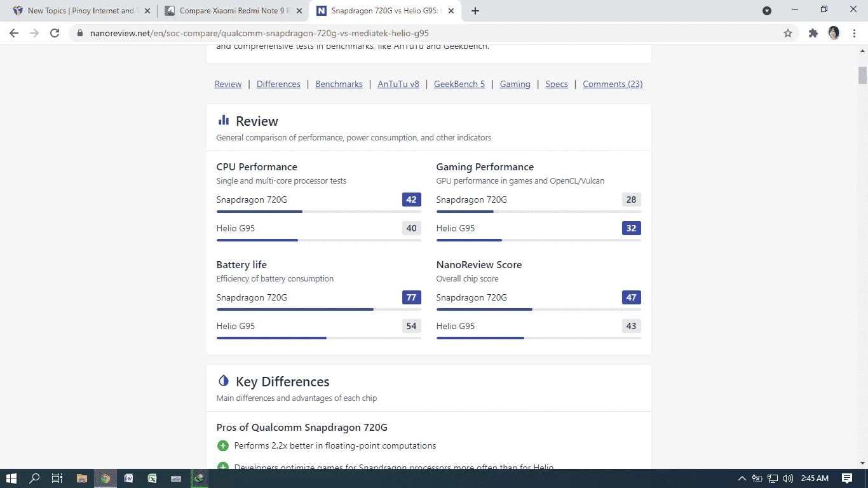The height and width of the screenshot is (488, 868).
Task: Switch to Compare Xiaomi Redmi Note 9 tab
Action: coord(233,11)
